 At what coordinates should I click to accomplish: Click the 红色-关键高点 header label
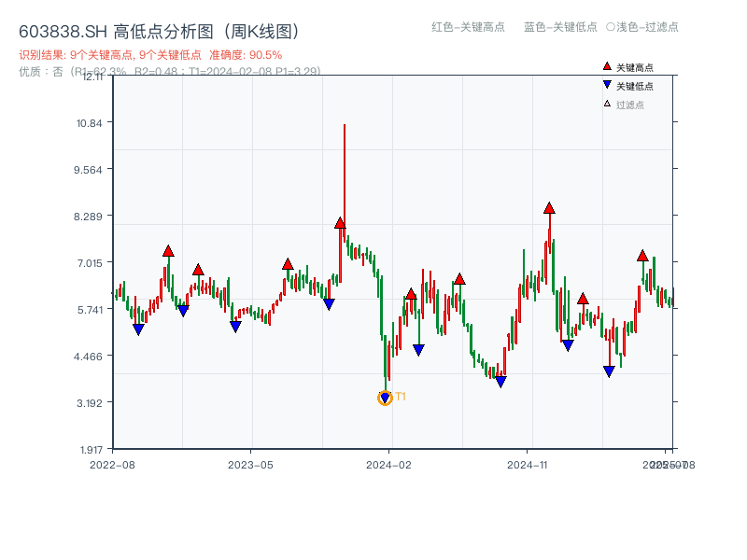[x=469, y=27]
